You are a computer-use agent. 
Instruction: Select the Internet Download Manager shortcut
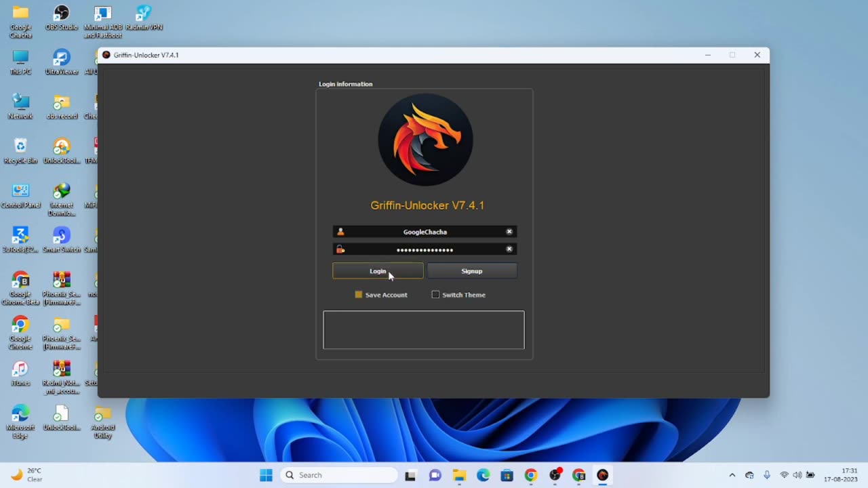click(62, 199)
